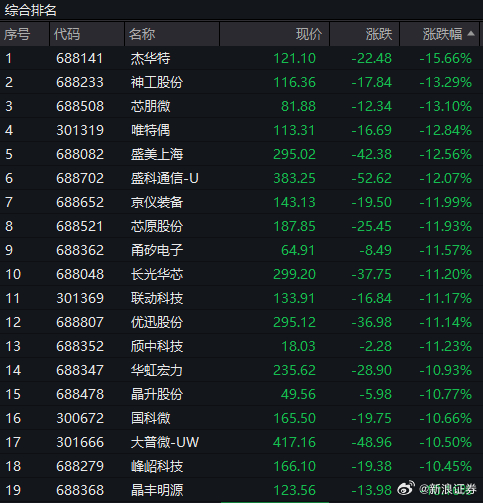The height and width of the screenshot is (503, 483).
Task: Click stock name 芯原股份
Action: click(x=157, y=226)
